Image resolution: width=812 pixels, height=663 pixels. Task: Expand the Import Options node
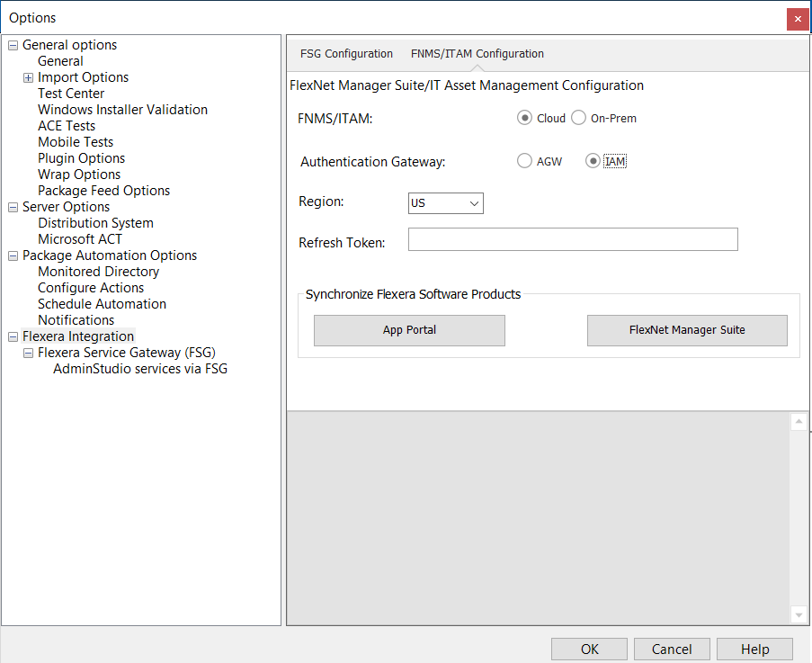[x=28, y=77]
